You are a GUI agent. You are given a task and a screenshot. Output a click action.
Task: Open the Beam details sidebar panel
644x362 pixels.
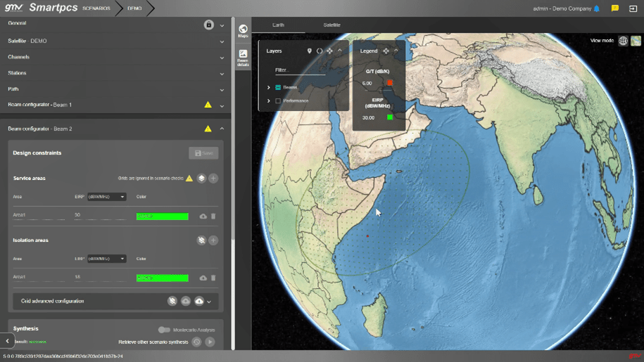click(243, 58)
